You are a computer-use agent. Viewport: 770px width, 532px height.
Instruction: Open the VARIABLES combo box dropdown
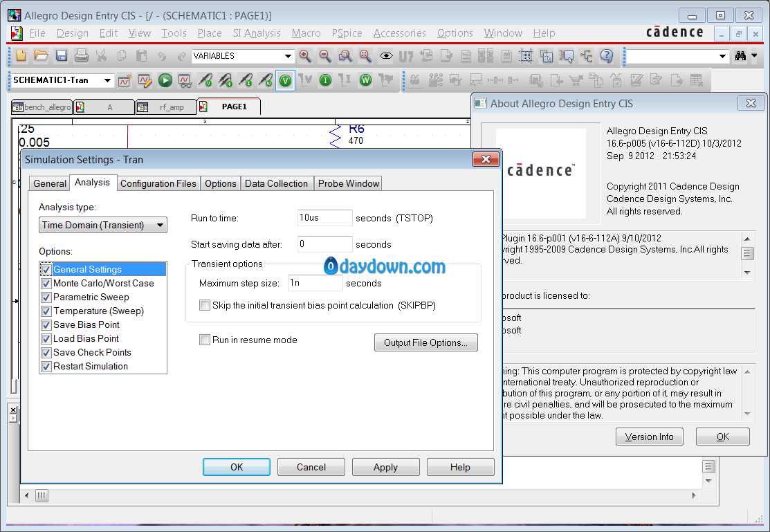coord(288,56)
